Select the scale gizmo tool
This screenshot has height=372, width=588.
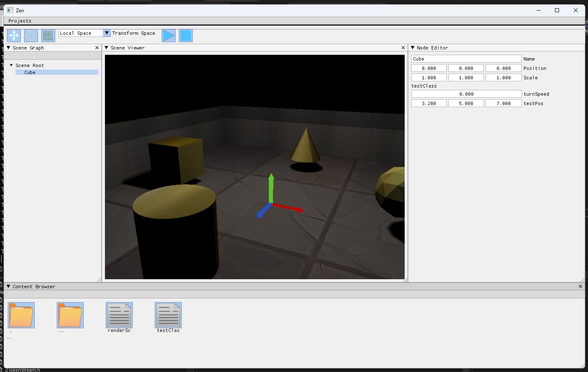click(48, 36)
